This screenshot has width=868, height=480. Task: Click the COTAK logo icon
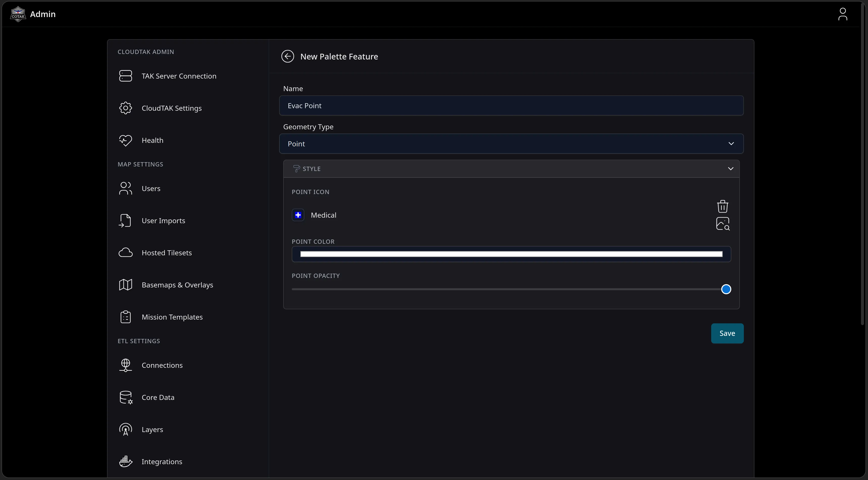click(18, 14)
